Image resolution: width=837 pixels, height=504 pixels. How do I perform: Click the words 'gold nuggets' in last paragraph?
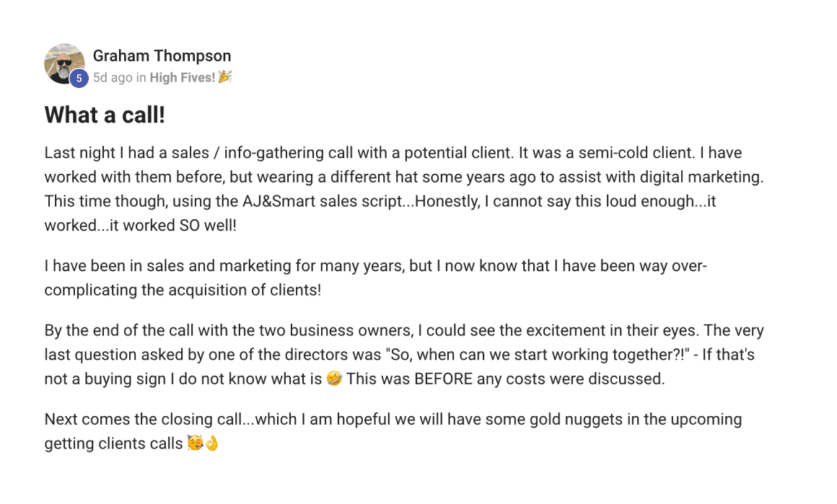[576, 420]
